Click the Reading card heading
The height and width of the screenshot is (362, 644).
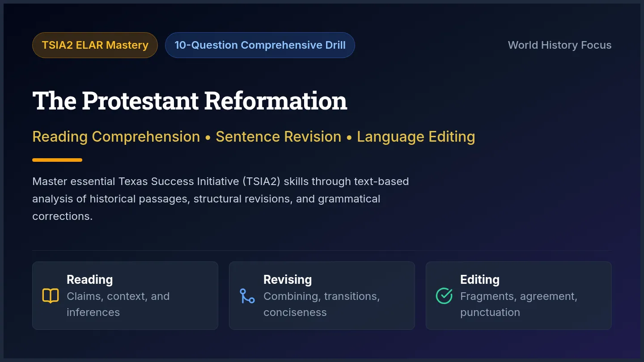coord(89,280)
